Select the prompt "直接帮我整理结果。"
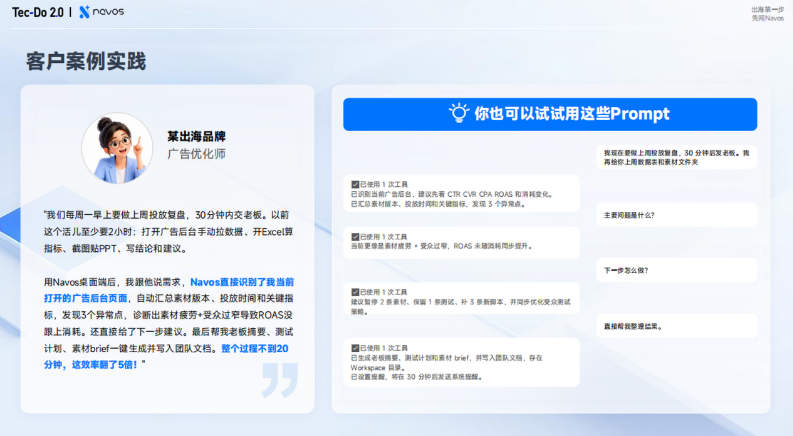 pyautogui.click(x=677, y=326)
